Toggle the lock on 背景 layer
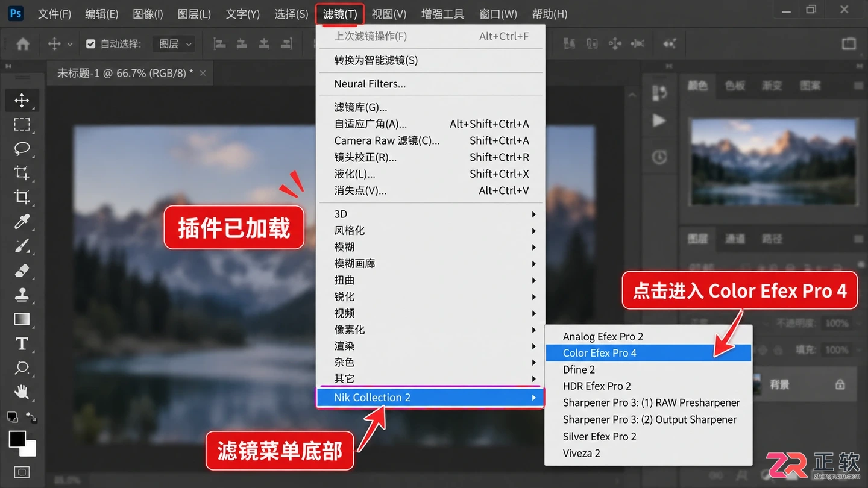This screenshot has width=868, height=488. [840, 384]
